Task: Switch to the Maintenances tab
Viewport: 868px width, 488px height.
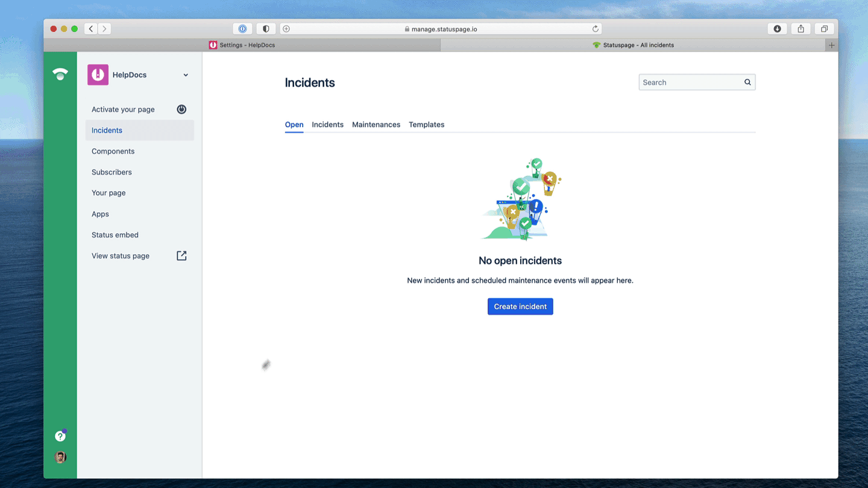Action: pos(376,125)
